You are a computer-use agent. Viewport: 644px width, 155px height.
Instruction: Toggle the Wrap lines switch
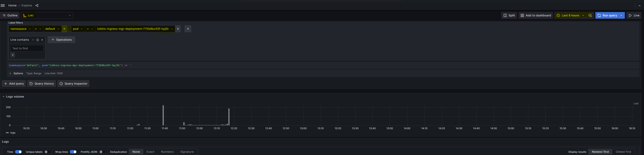pyautogui.click(x=73, y=152)
